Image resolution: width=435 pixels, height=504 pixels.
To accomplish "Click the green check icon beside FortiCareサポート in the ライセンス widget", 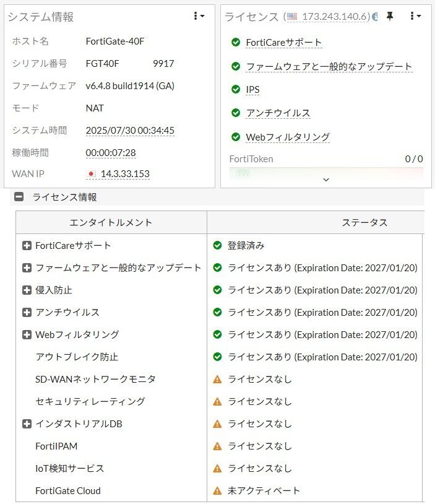I will tap(236, 42).
